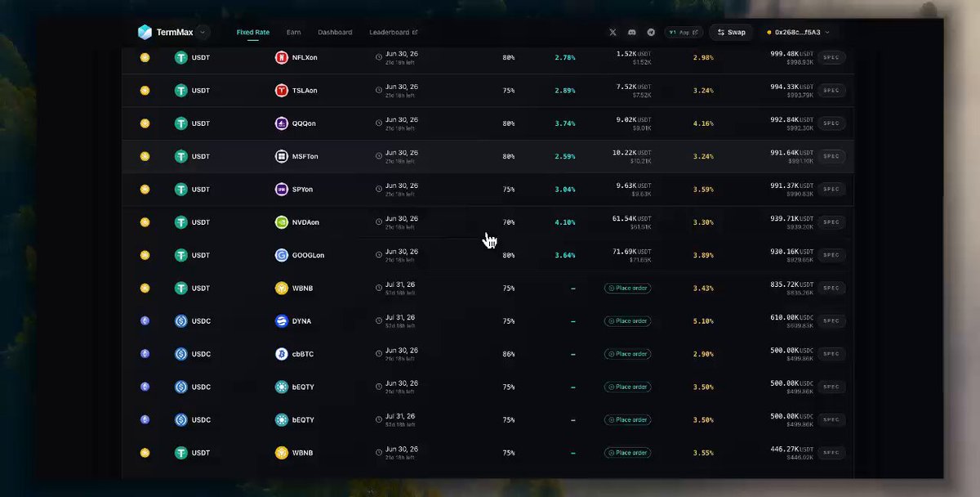Place order in WBNB 446.27K row

[627, 453]
